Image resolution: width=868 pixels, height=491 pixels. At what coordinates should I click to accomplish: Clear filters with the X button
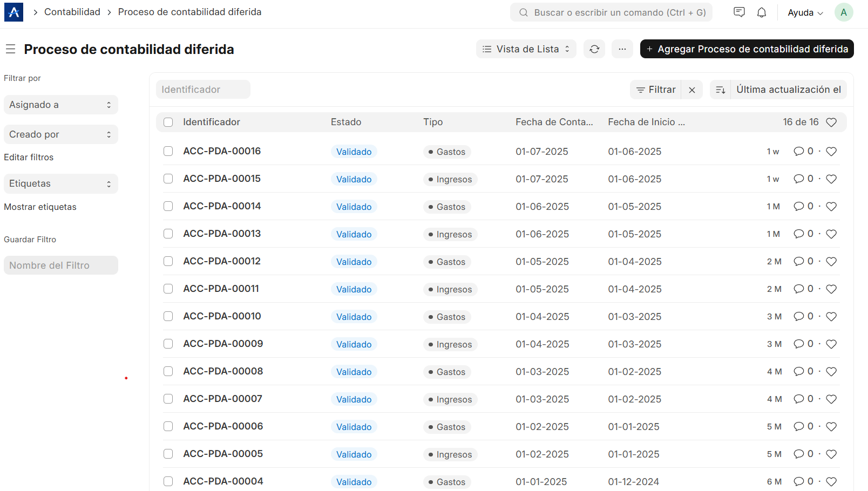pos(692,90)
